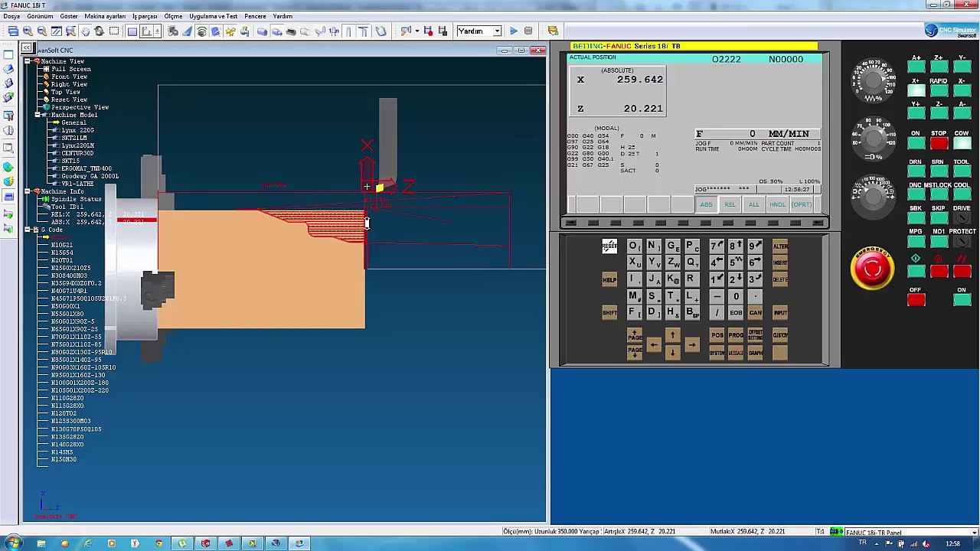Click the down arrow cursor key

click(x=673, y=352)
